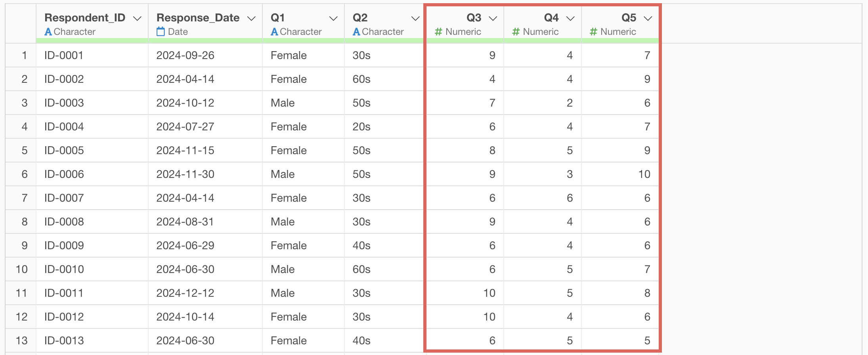Select the Response_Date column header name
The width and height of the screenshot is (868, 355).
198,18
